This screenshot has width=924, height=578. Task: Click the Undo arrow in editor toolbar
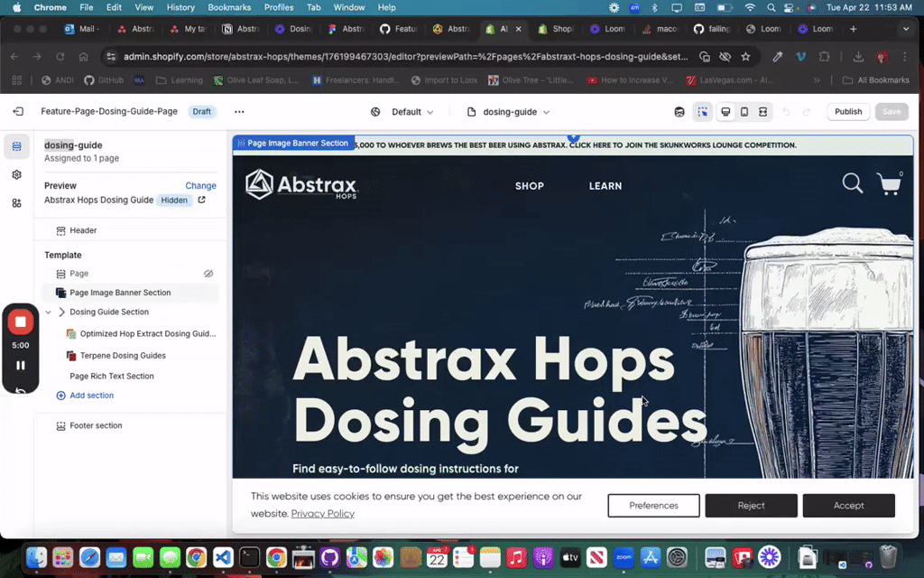point(786,112)
